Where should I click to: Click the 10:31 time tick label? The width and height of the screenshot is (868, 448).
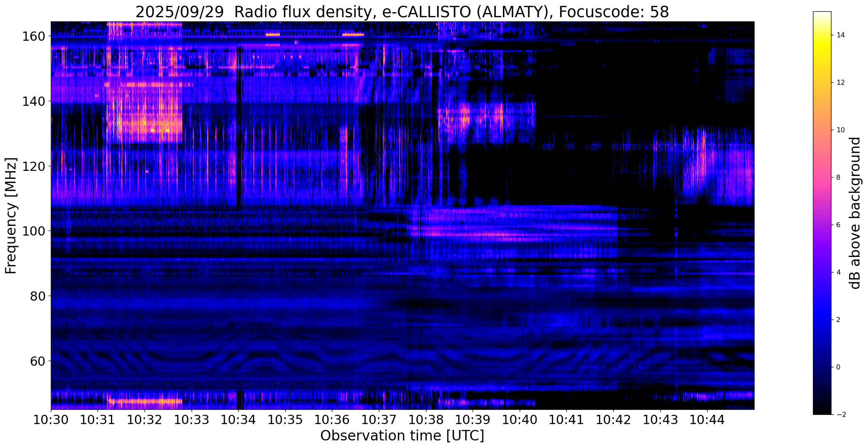coord(98,419)
